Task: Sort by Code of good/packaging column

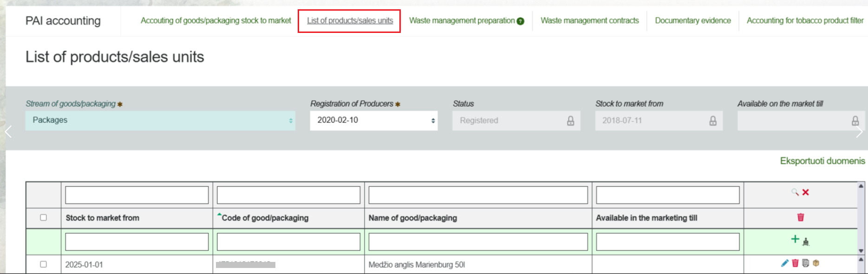Action: pos(265,218)
